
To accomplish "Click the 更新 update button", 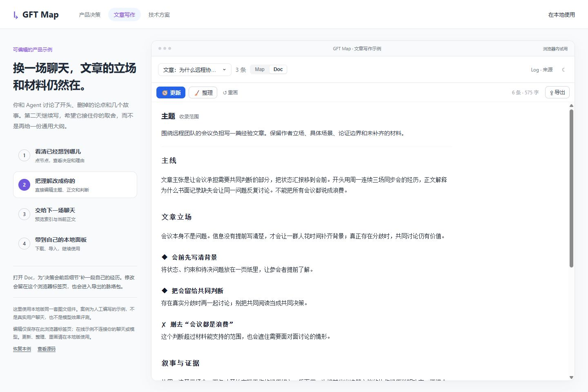I will pyautogui.click(x=171, y=93).
